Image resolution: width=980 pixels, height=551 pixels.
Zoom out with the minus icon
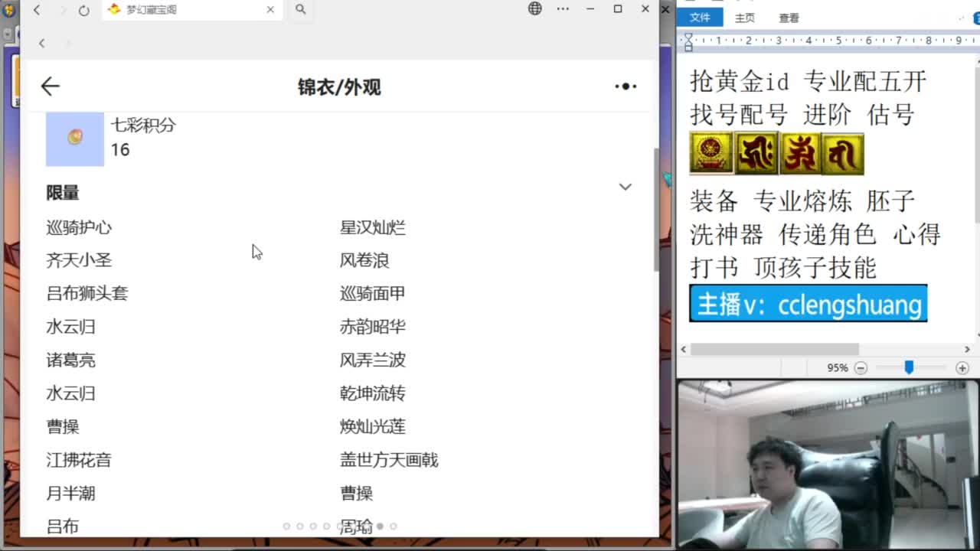(861, 368)
